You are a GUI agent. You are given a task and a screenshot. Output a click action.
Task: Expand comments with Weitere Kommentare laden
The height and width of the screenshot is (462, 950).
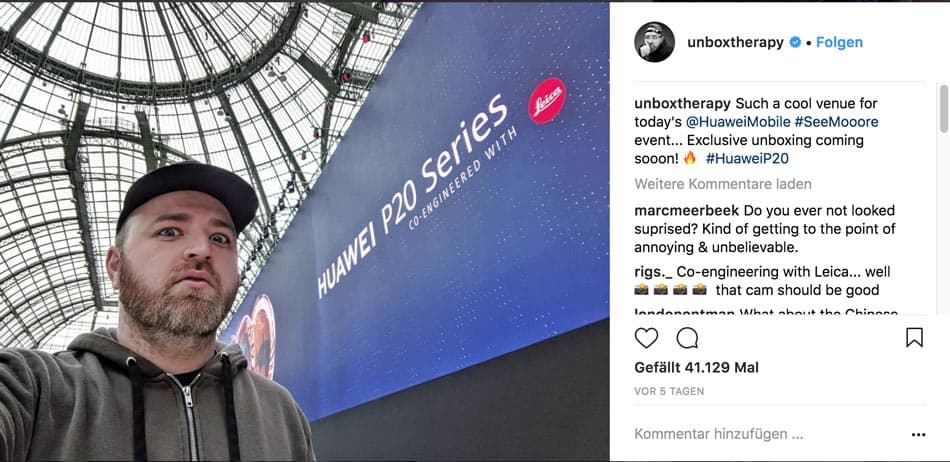[723, 184]
